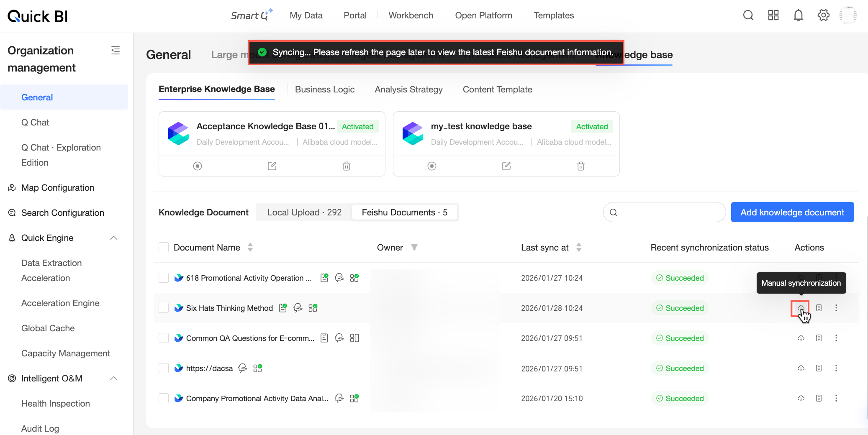Open the apps grid icon in header
This screenshot has width=868, height=435.
(x=773, y=15)
